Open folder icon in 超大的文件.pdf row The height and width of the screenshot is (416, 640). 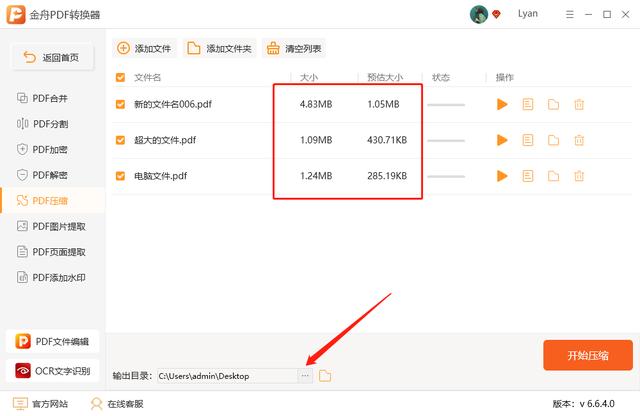tap(553, 140)
